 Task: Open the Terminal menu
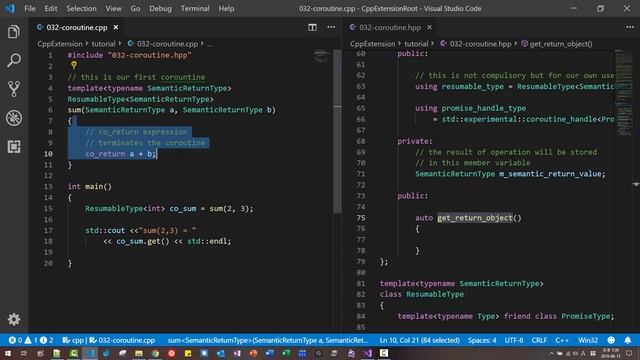[x=195, y=9]
